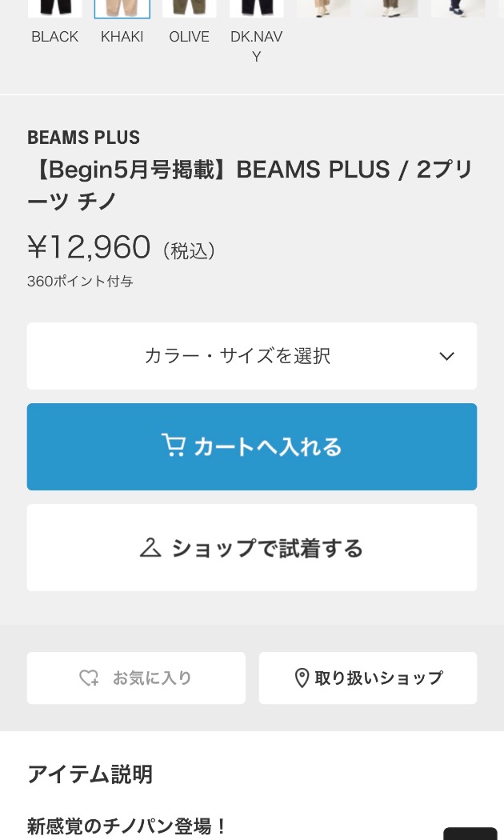
Task: Open the カラー・サイズを選択 dropdown
Action: click(252, 356)
